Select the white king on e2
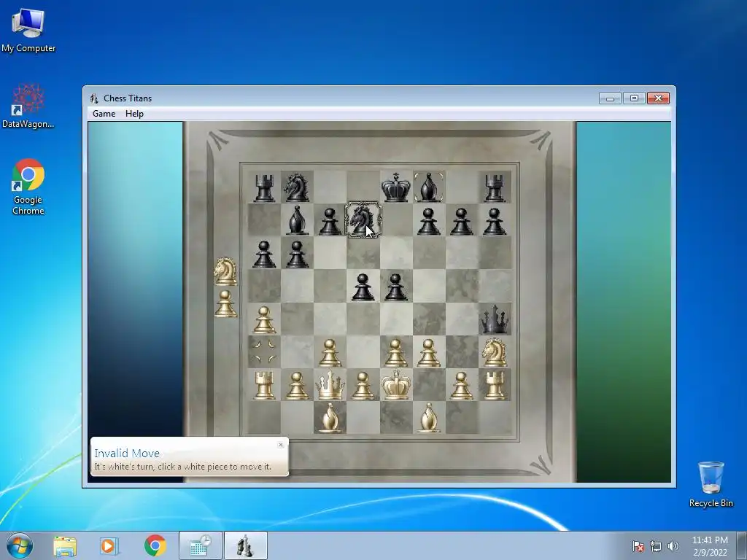Viewport: 747px width, 560px height. coord(396,385)
